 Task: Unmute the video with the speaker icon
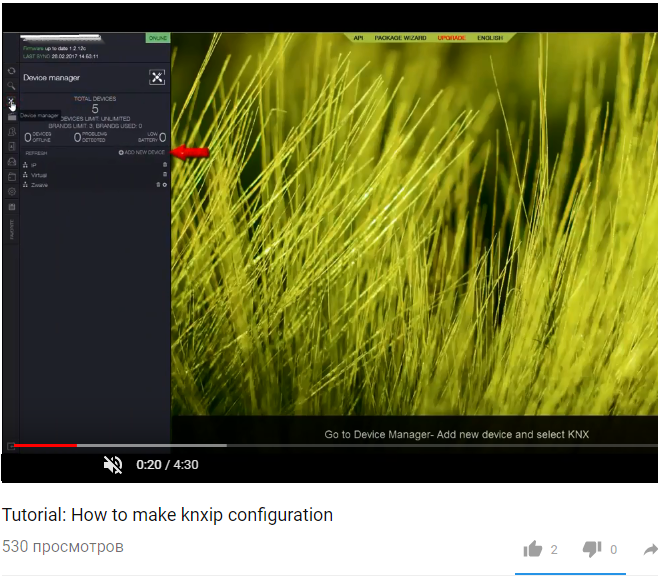tap(113, 465)
